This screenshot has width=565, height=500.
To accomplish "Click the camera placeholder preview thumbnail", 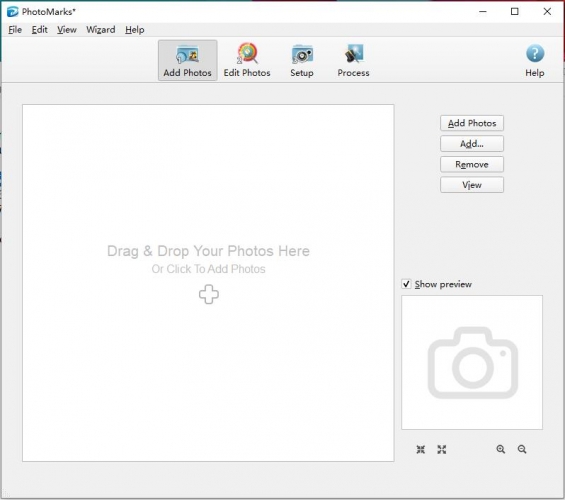I will pos(472,362).
